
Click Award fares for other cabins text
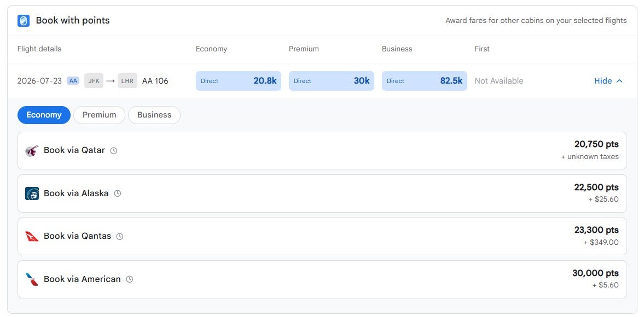click(536, 21)
